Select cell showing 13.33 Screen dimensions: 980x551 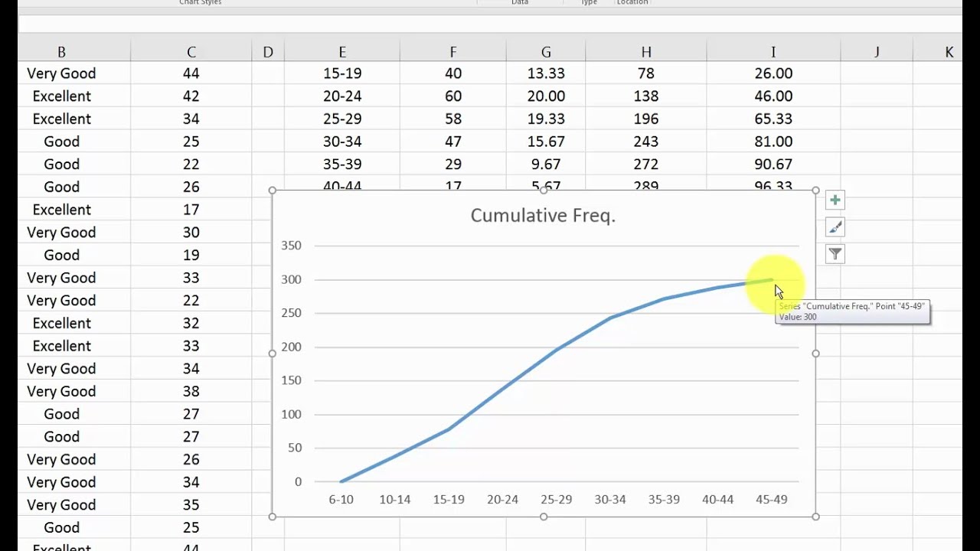[546, 73]
